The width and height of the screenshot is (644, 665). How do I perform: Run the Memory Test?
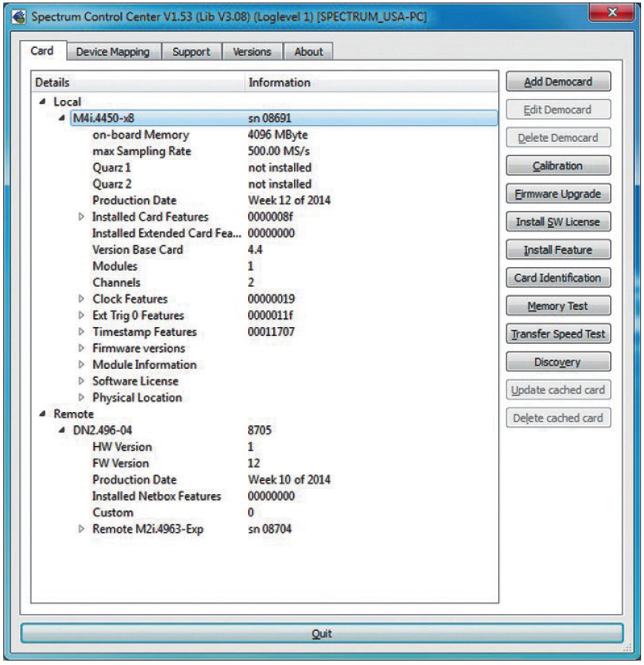click(x=558, y=306)
